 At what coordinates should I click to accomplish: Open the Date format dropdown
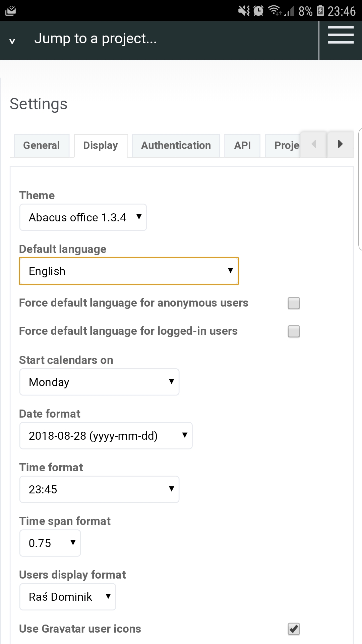coord(106,436)
